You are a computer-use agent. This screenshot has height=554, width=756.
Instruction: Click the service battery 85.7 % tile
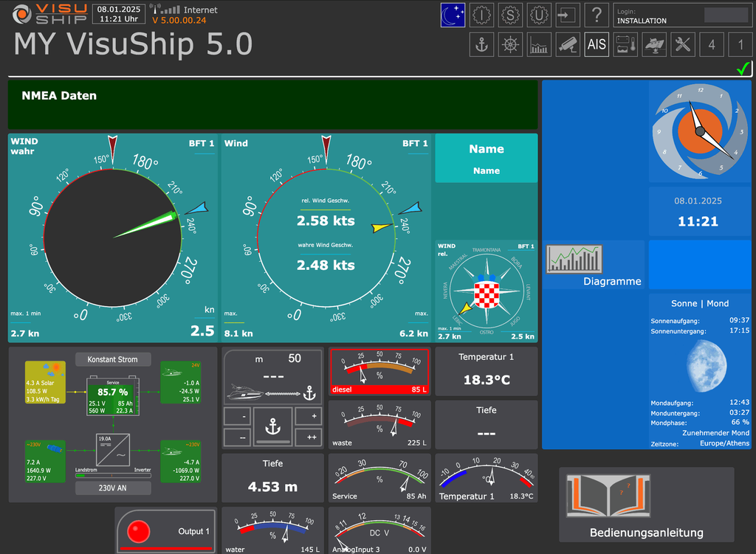coord(113,395)
